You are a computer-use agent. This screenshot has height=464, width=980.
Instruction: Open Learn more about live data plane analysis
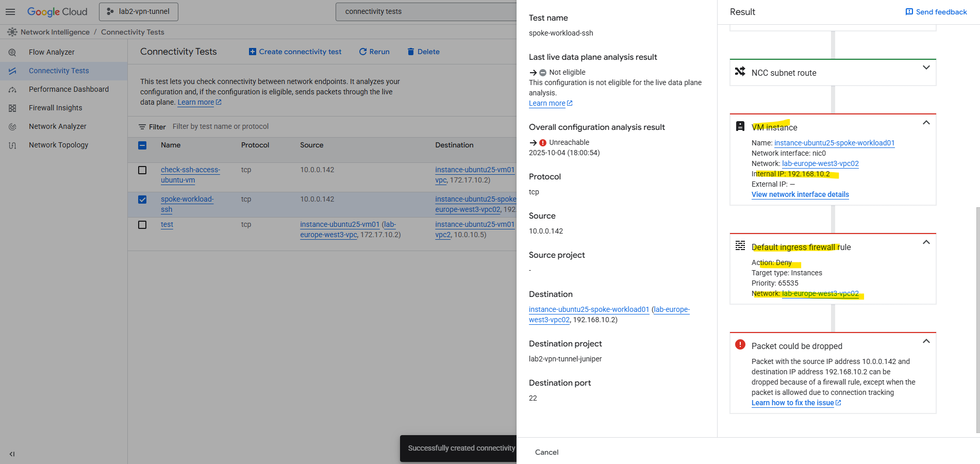[551, 103]
